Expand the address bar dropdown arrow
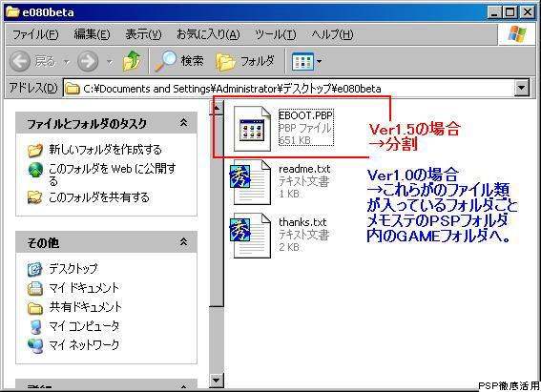The height and width of the screenshot is (392, 541). tap(521, 88)
